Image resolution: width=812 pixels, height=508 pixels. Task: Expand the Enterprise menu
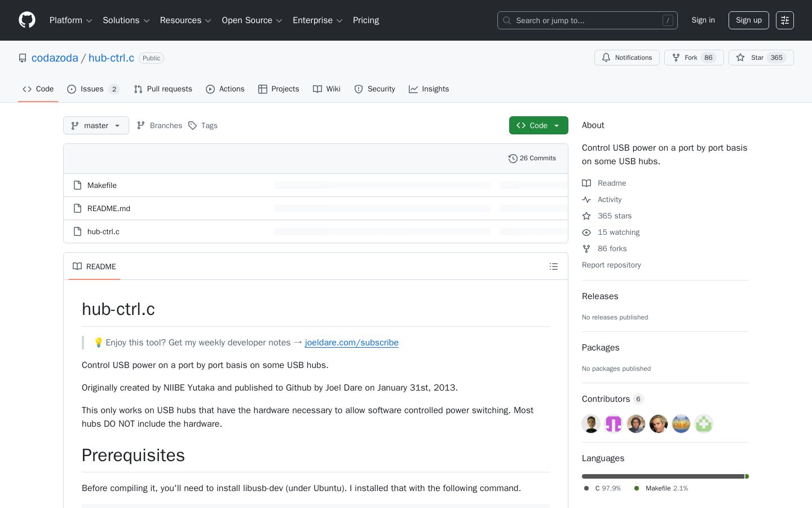317,20
